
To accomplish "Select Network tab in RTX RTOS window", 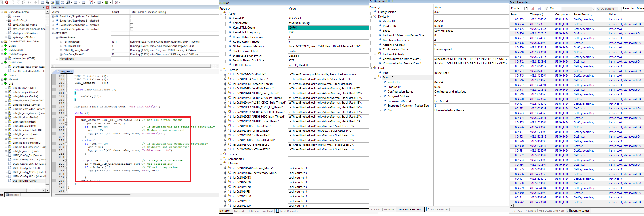I will [239, 211].
